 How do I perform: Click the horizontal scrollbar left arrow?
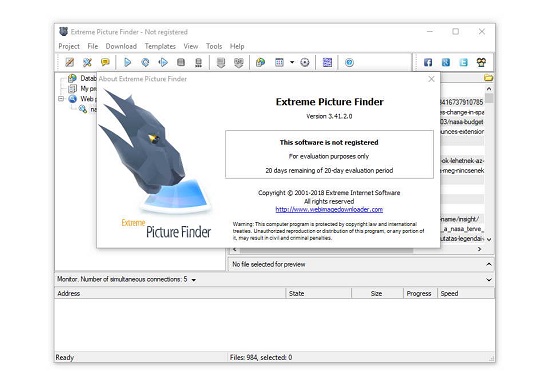235,249
